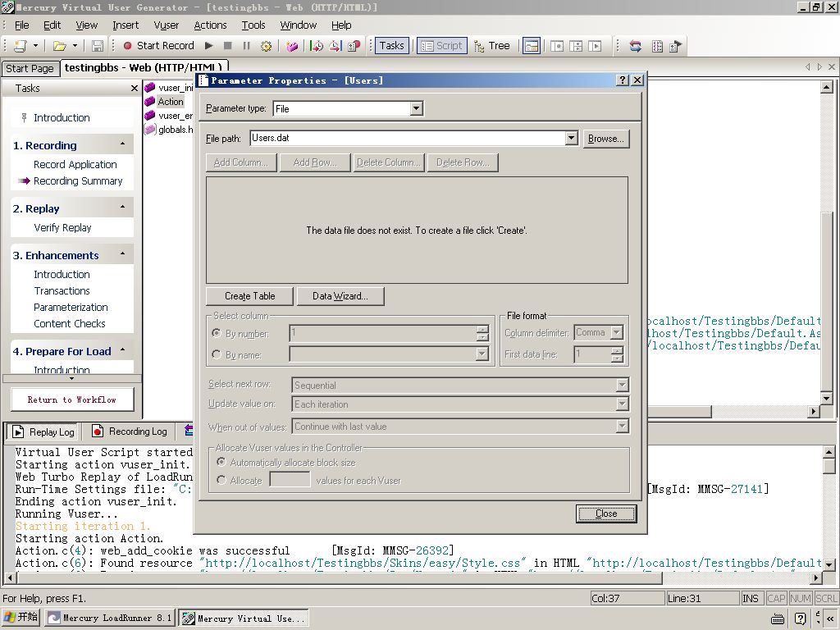The width and height of the screenshot is (840, 630).
Task: Open the Insert menu
Action: [x=126, y=25]
